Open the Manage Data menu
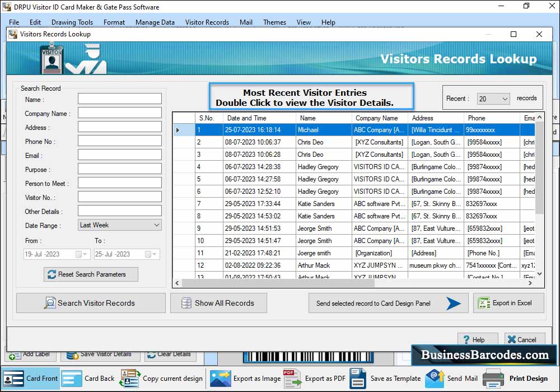 click(x=155, y=22)
